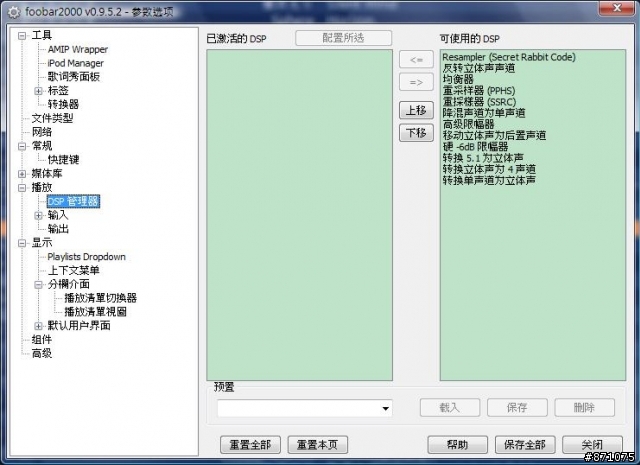Select 文件类型 in the tree
This screenshot has height=465, width=640.
point(52,118)
